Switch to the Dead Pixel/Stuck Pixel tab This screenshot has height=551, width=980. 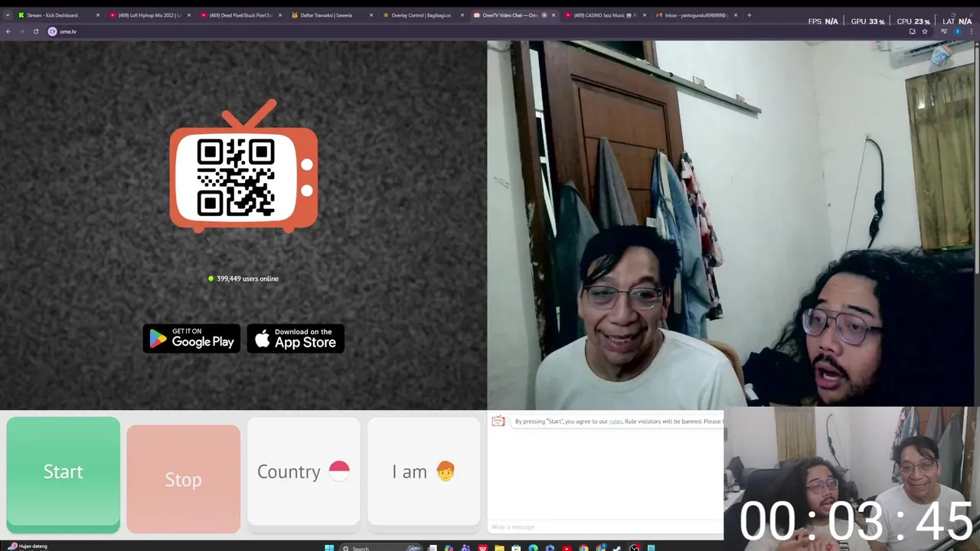pos(240,15)
